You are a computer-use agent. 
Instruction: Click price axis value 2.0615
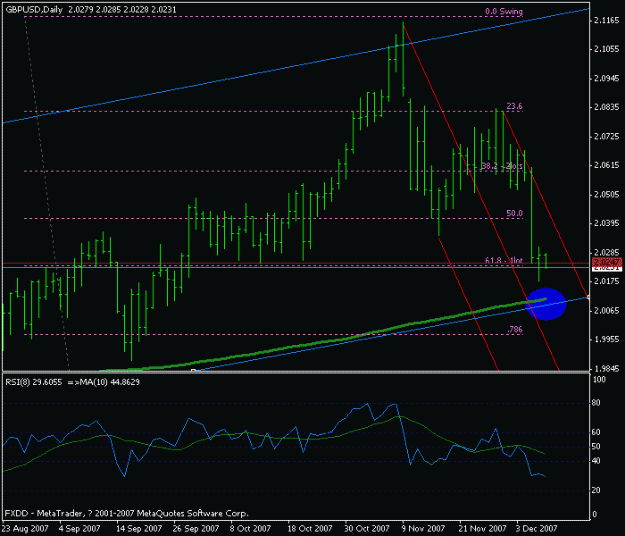[x=607, y=165]
